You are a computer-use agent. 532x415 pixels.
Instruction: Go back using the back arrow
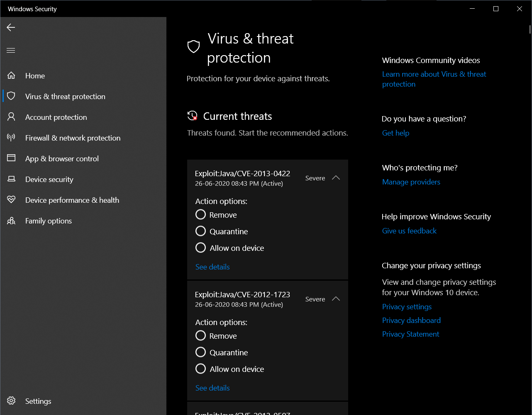[11, 27]
